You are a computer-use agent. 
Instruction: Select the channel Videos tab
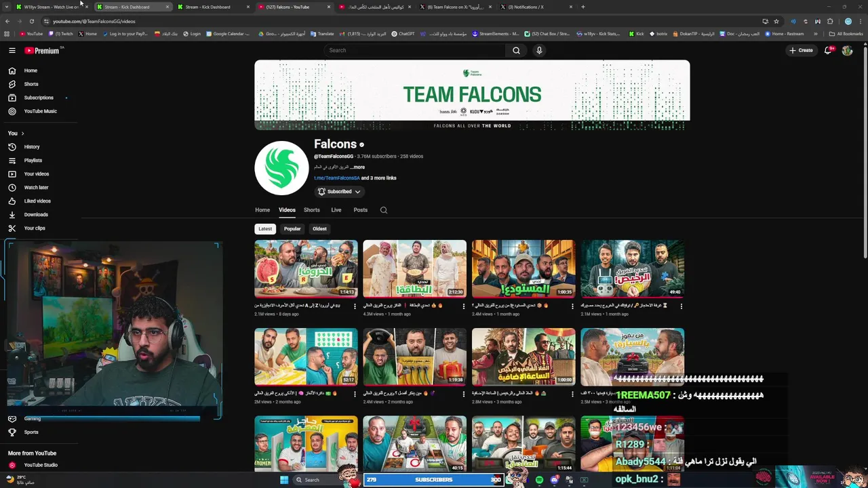tap(287, 210)
